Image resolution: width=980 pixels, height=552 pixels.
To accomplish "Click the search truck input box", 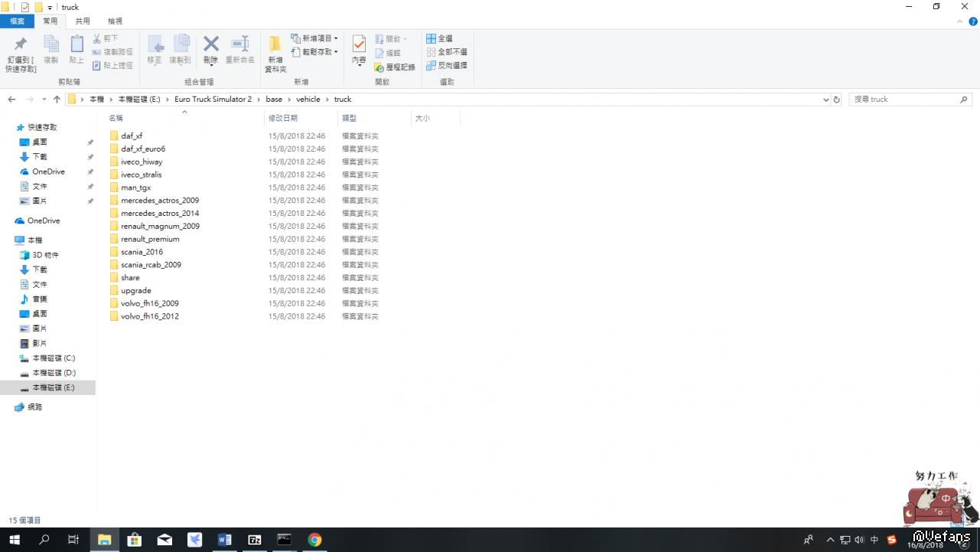I will click(x=905, y=100).
